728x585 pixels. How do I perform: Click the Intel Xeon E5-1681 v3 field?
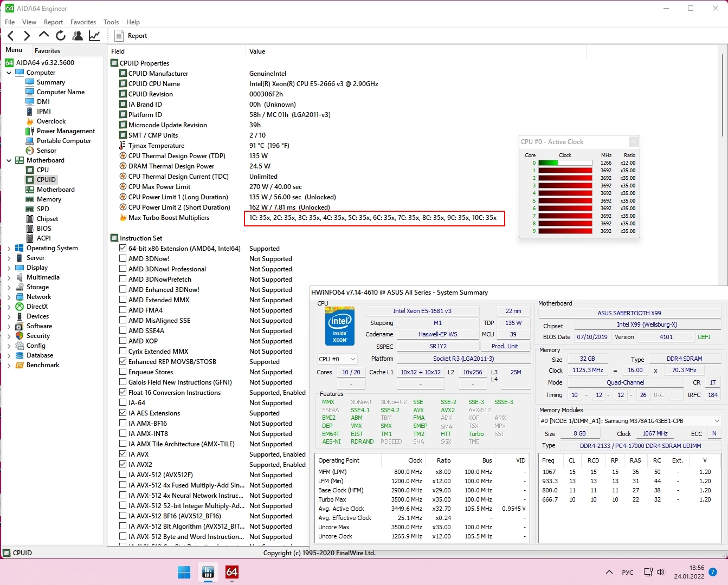(422, 311)
